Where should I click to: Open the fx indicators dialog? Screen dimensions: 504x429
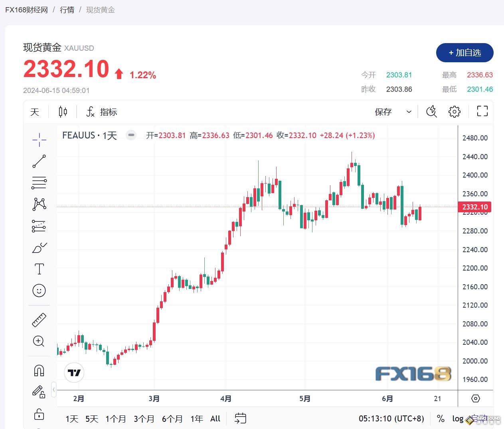pos(101,112)
